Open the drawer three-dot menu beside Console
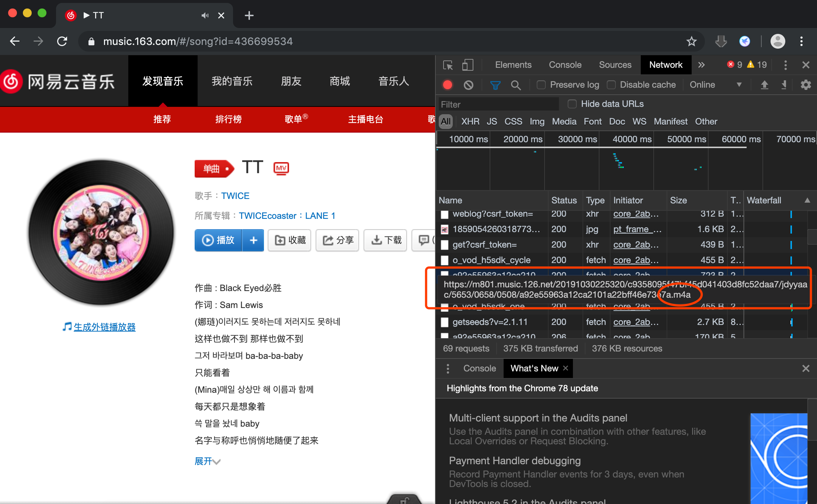 coord(448,368)
